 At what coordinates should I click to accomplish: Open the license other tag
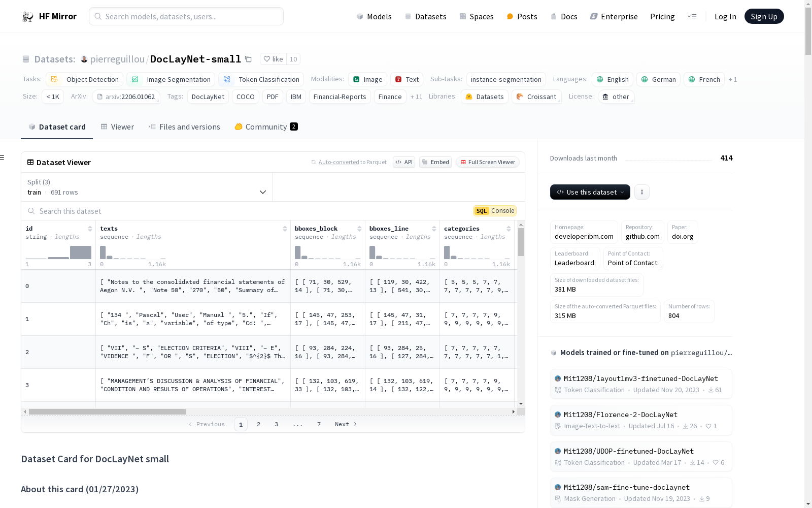616,97
